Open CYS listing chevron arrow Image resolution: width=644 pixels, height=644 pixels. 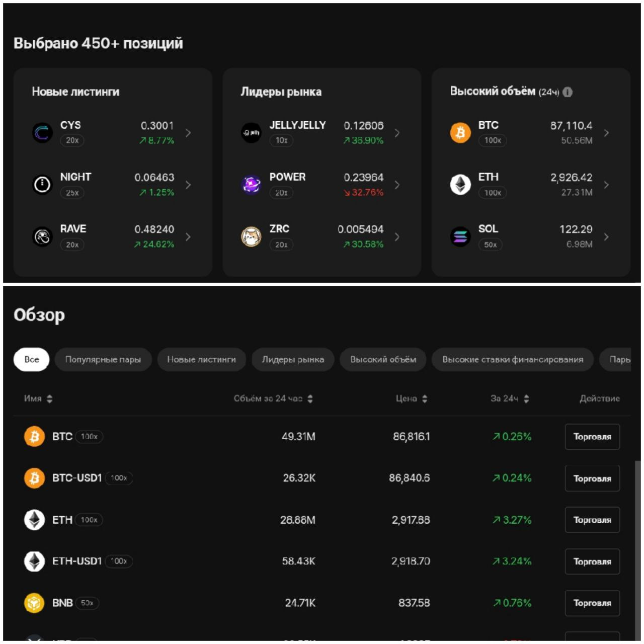188,133
